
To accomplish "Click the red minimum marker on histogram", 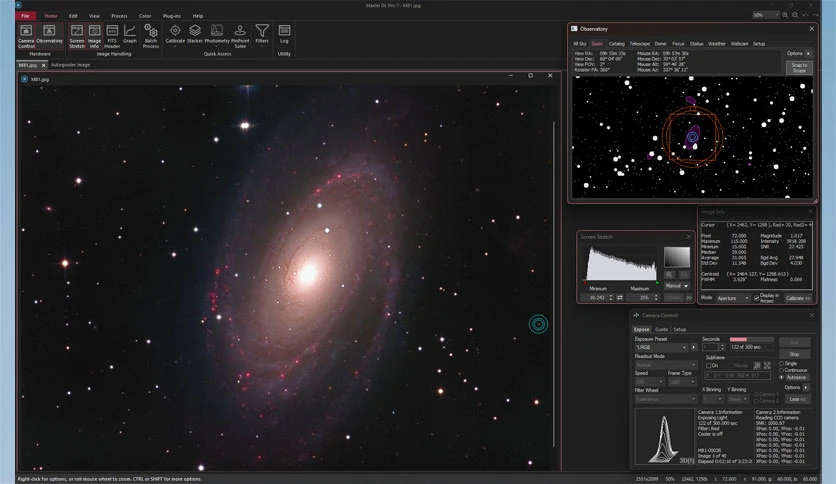I will click(x=585, y=283).
